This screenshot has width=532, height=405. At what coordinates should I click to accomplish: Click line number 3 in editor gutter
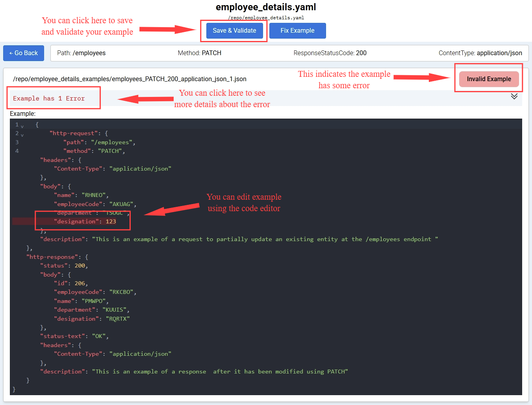(x=17, y=142)
